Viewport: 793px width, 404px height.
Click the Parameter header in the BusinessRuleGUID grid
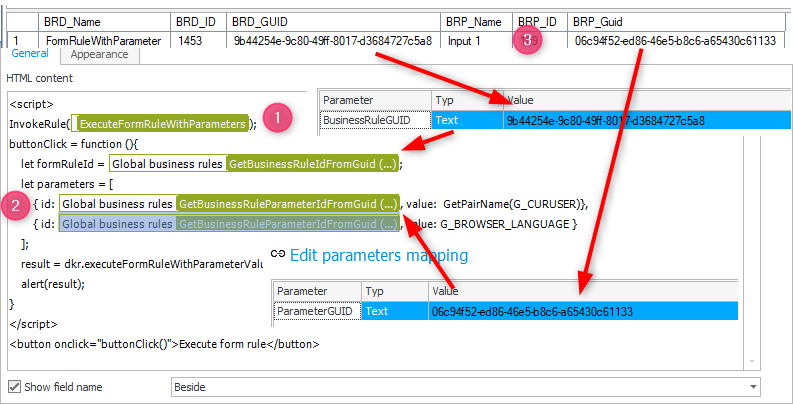(x=375, y=100)
